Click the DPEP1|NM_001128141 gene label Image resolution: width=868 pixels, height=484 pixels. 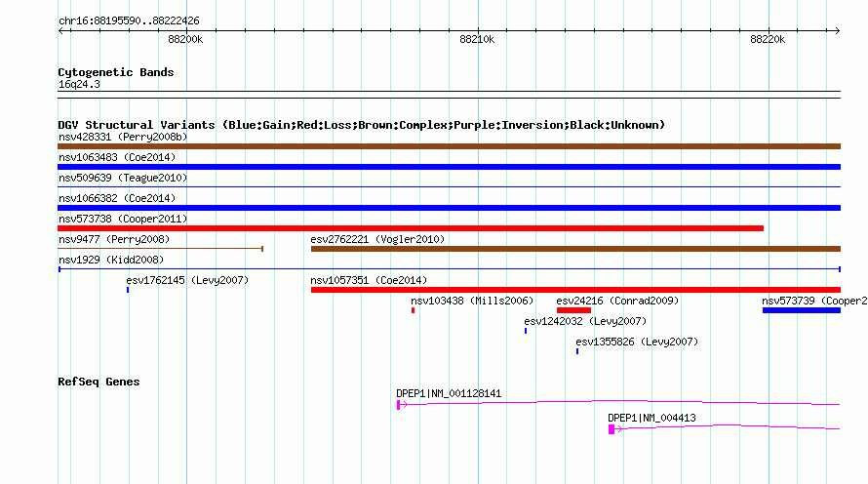(x=449, y=393)
